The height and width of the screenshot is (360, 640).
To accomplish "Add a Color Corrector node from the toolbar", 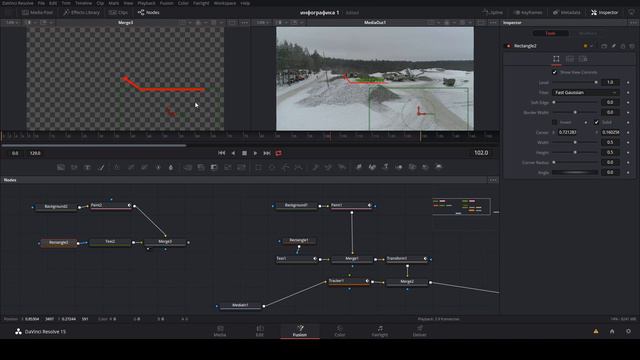I will pyautogui.click(x=117, y=167).
